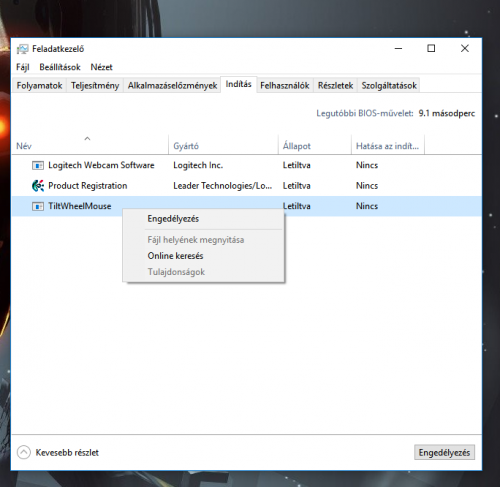Screen dimensions: 500x487
Task: Click the Product Registration row icon
Action: point(38,186)
